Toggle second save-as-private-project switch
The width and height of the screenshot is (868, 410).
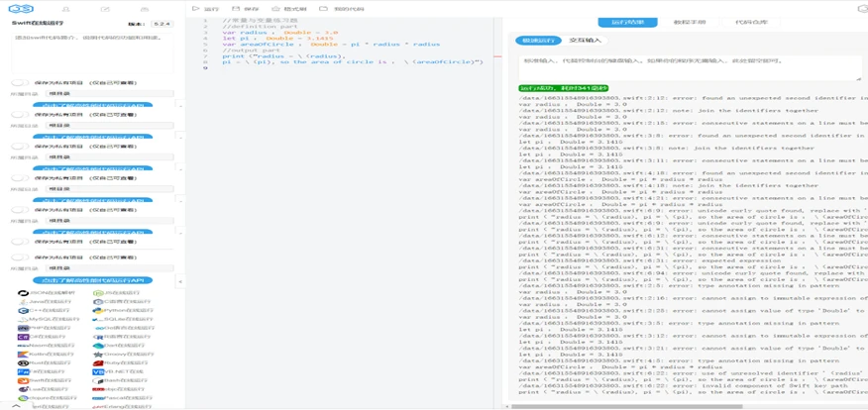pyautogui.click(x=20, y=115)
